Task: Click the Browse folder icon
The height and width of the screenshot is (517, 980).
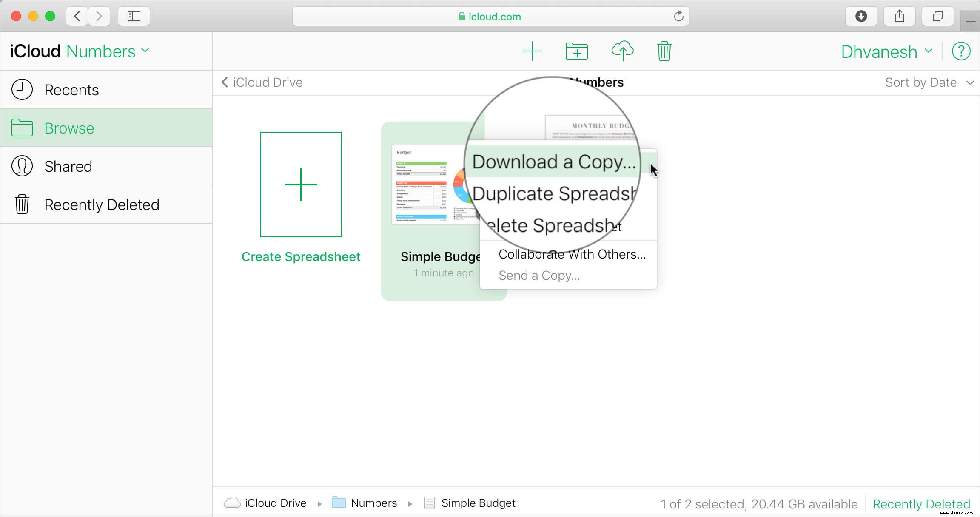Action: click(x=22, y=128)
